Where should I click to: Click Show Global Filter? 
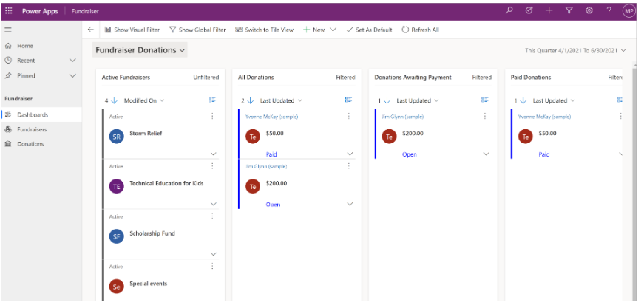point(197,30)
